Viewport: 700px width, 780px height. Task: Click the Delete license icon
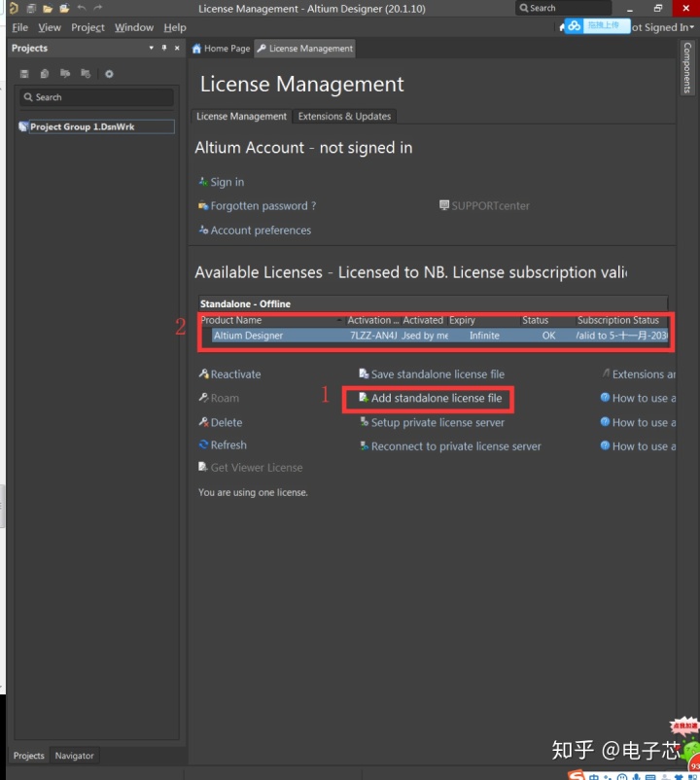pos(203,422)
